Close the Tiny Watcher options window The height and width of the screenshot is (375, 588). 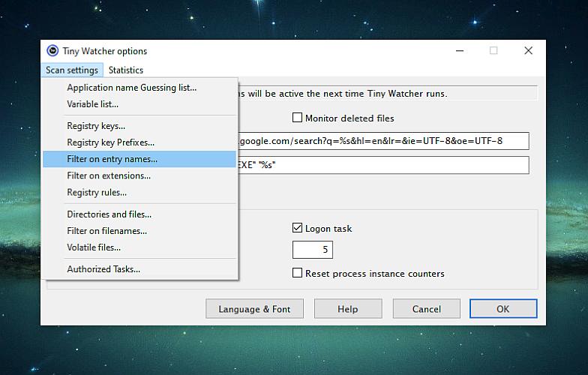[x=528, y=51]
